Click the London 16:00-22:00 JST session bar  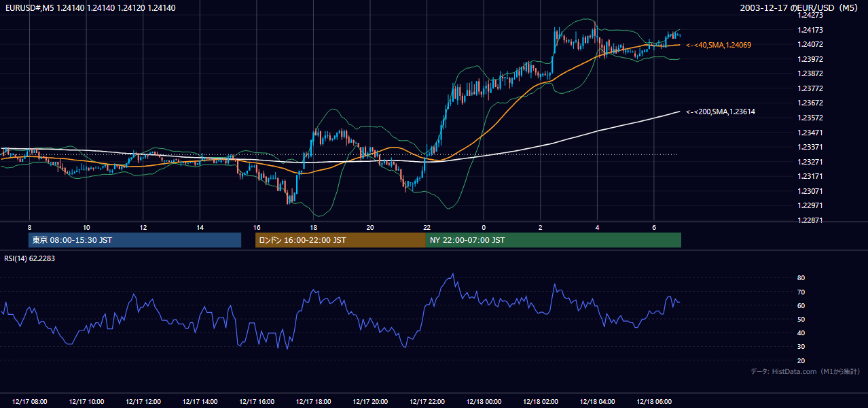click(340, 240)
